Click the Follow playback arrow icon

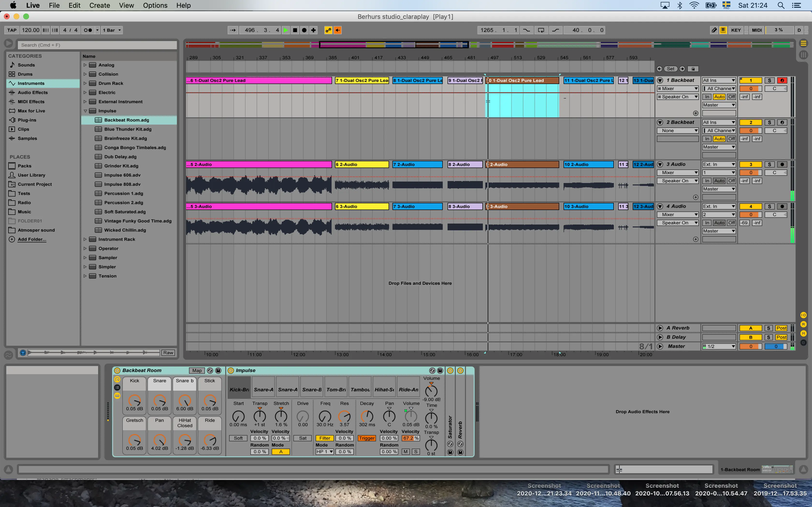click(x=233, y=30)
